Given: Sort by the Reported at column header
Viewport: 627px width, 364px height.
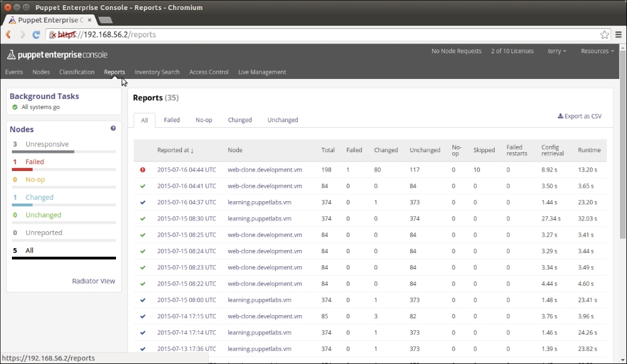Looking at the screenshot, I should [175, 150].
